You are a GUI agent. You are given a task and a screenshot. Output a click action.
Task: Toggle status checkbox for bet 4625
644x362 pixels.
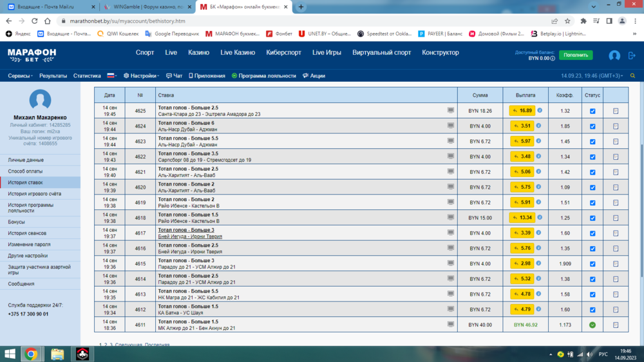coord(592,111)
